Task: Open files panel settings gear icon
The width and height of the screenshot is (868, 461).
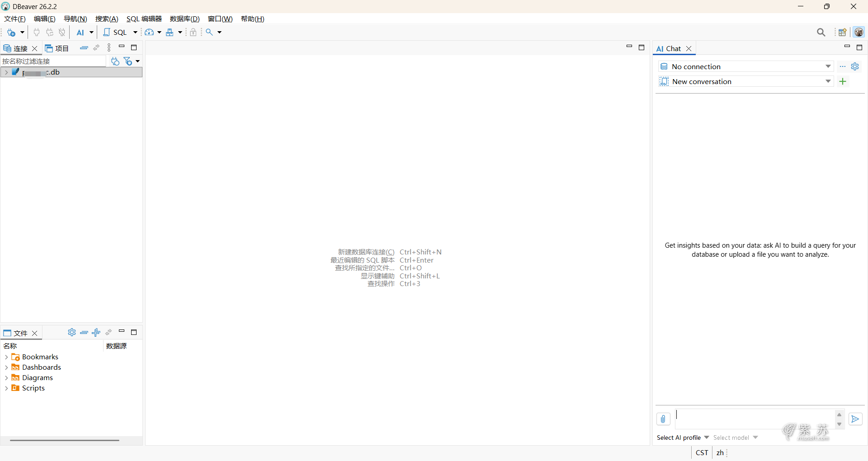Action: [71, 333]
